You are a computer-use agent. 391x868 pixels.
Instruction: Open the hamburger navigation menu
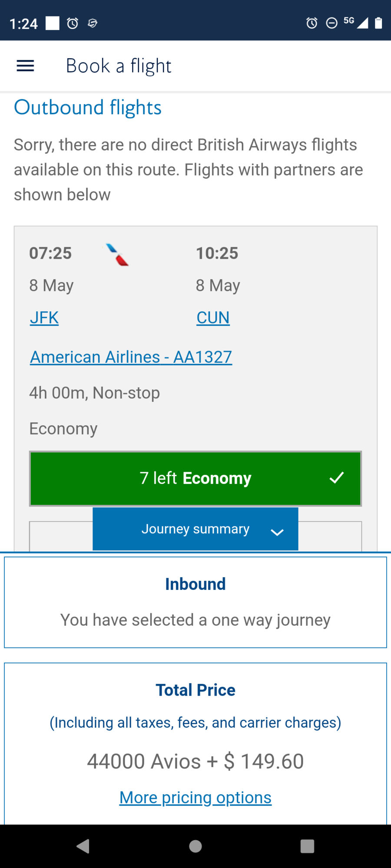25,66
